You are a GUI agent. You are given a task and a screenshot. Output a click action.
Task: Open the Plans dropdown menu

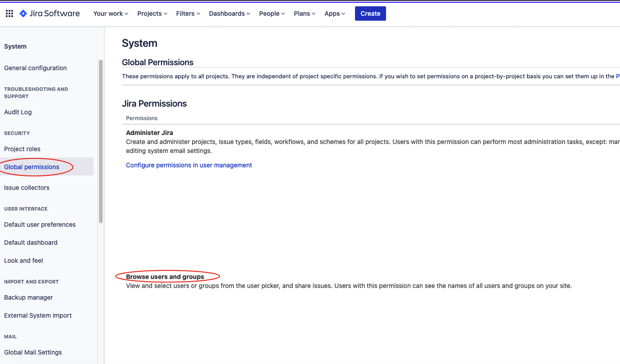(305, 13)
